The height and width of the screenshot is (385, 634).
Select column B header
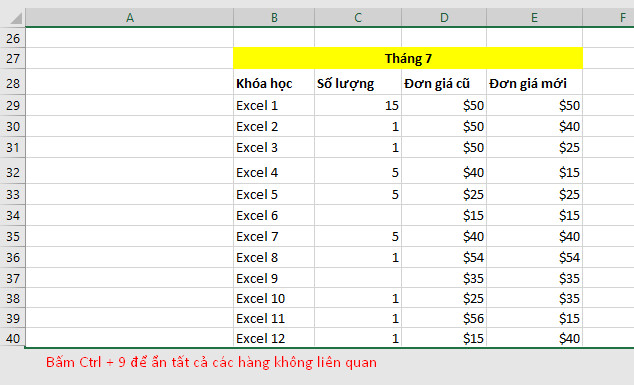(x=274, y=17)
